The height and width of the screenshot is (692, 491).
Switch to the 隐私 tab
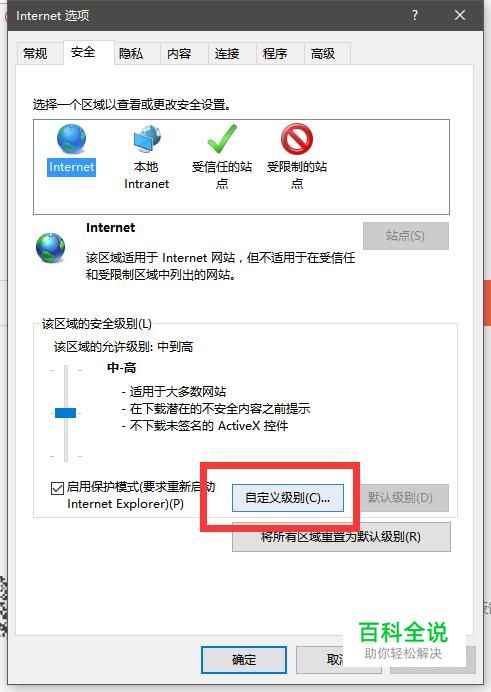click(x=131, y=54)
